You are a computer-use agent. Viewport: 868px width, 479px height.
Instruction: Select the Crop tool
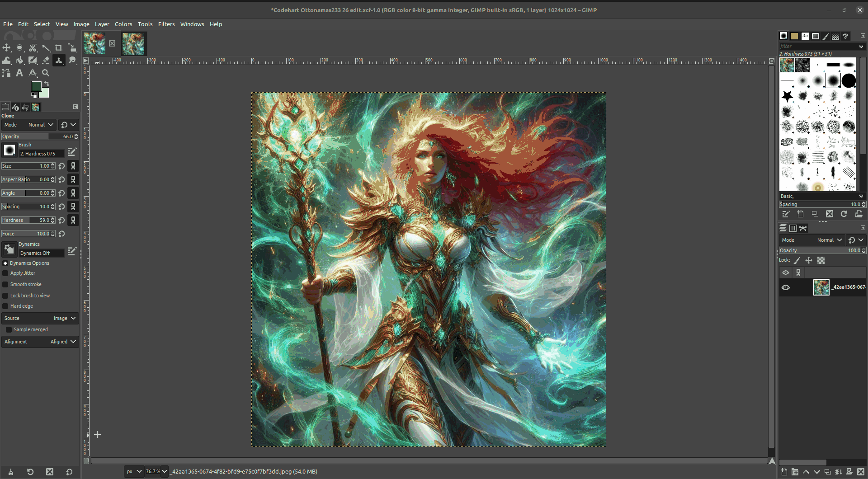pyautogui.click(x=59, y=47)
